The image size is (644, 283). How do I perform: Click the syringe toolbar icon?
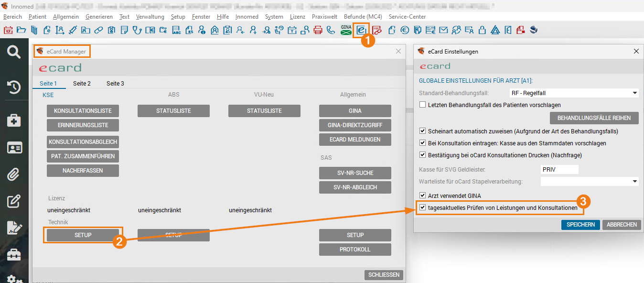point(73,30)
